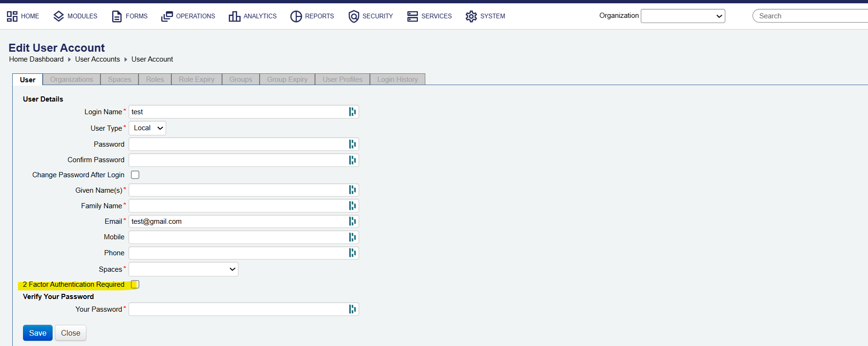The height and width of the screenshot is (346, 868).
Task: Check 2 Factor Authentication Required box
Action: [135, 284]
